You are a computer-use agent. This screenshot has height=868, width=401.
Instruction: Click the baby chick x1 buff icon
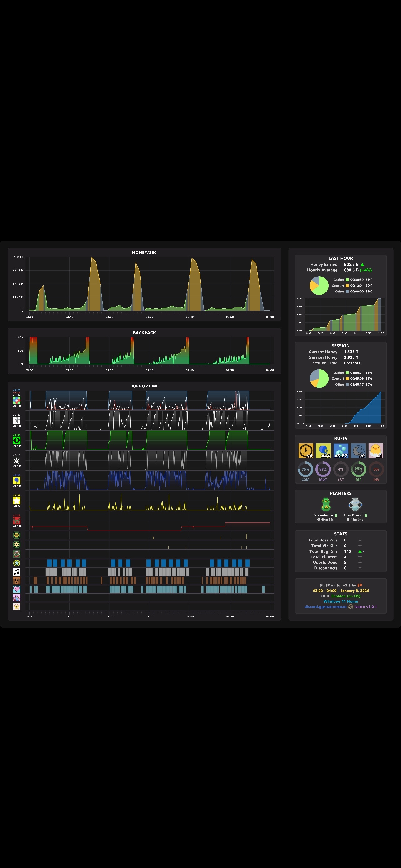coord(376,451)
